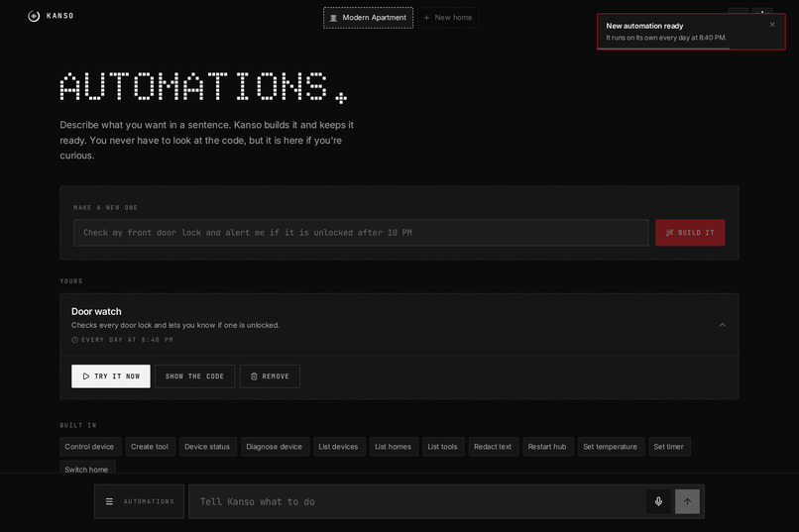The height and width of the screenshot is (532, 799).
Task: Click the Build It button
Action: coord(690,233)
